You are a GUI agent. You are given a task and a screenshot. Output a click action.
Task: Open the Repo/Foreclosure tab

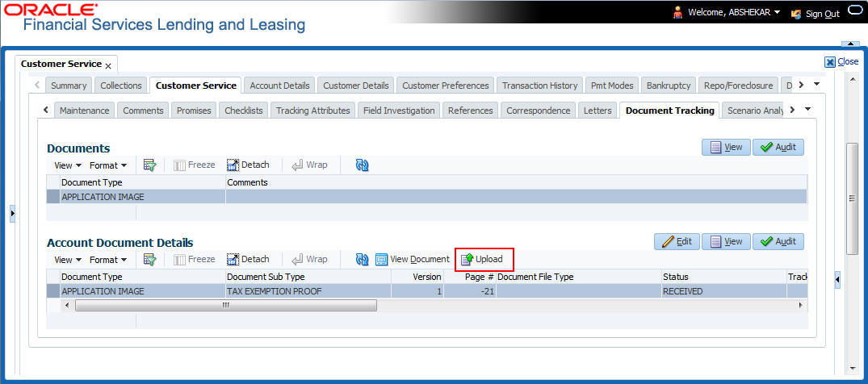(x=739, y=86)
